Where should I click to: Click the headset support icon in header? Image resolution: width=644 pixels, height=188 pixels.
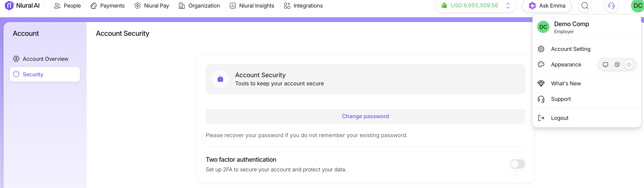(611, 5)
